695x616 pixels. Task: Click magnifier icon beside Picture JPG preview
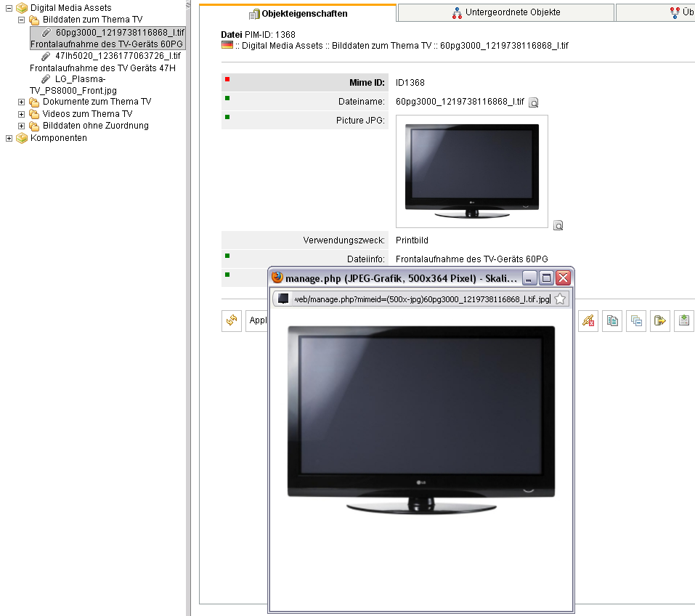point(558,226)
